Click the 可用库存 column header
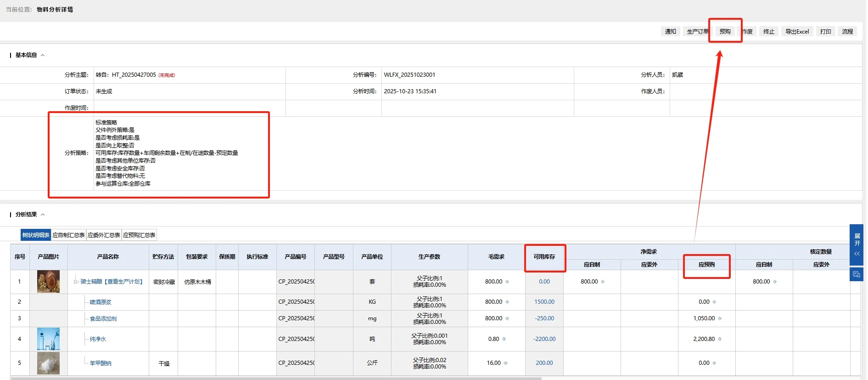This screenshot has height=380, width=868. (544, 257)
